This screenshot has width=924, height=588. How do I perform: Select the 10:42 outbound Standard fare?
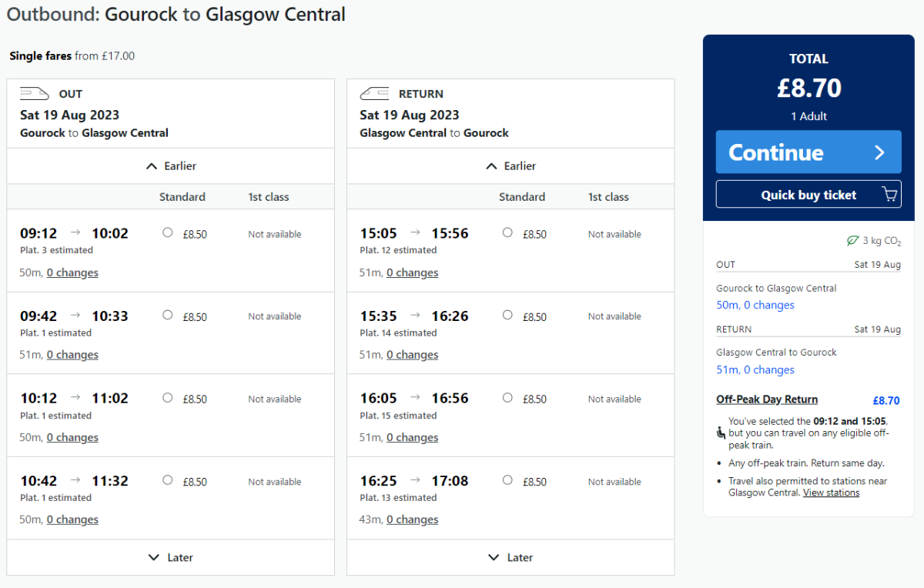(x=168, y=480)
